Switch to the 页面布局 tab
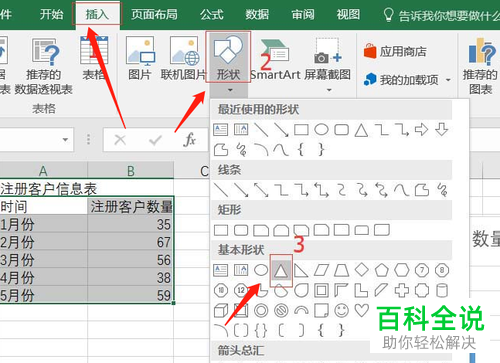The height and width of the screenshot is (363, 500). click(154, 14)
